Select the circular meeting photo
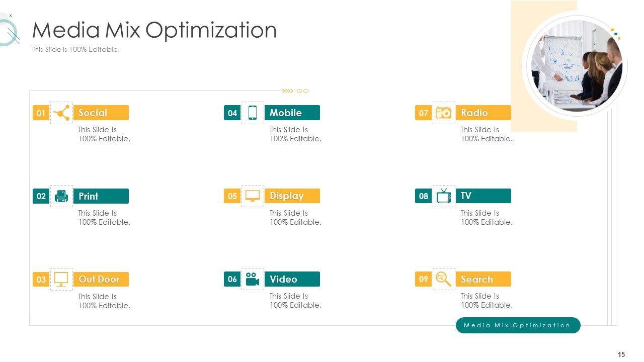 click(x=577, y=65)
